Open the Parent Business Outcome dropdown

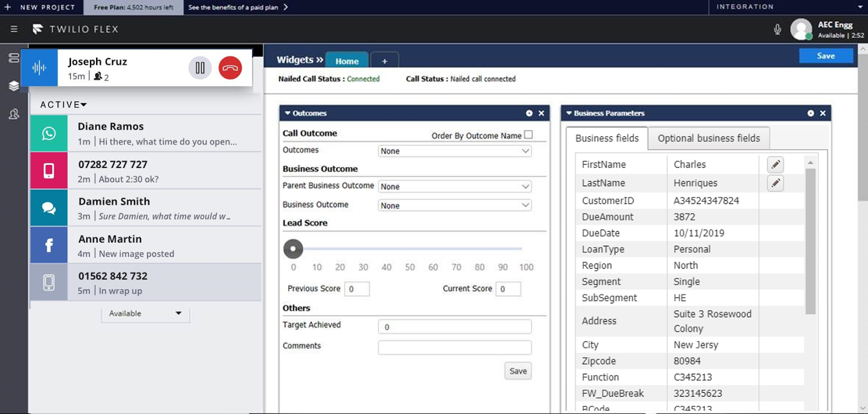(455, 186)
